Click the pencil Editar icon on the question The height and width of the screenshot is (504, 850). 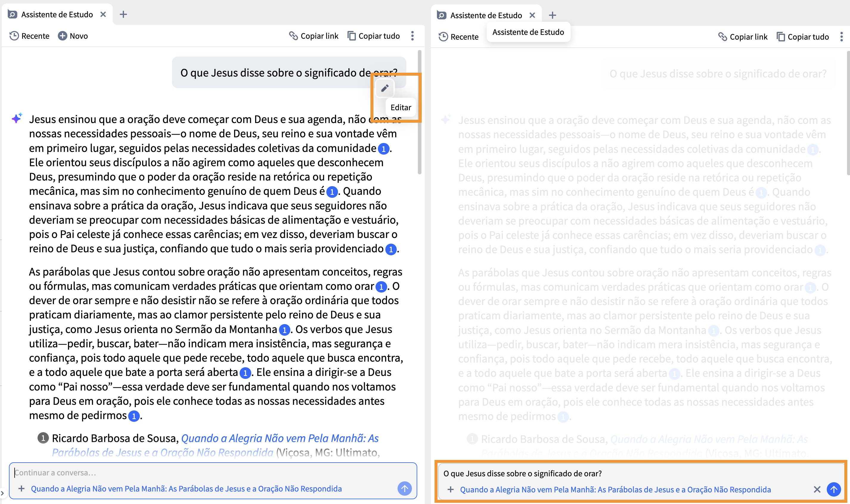[384, 88]
